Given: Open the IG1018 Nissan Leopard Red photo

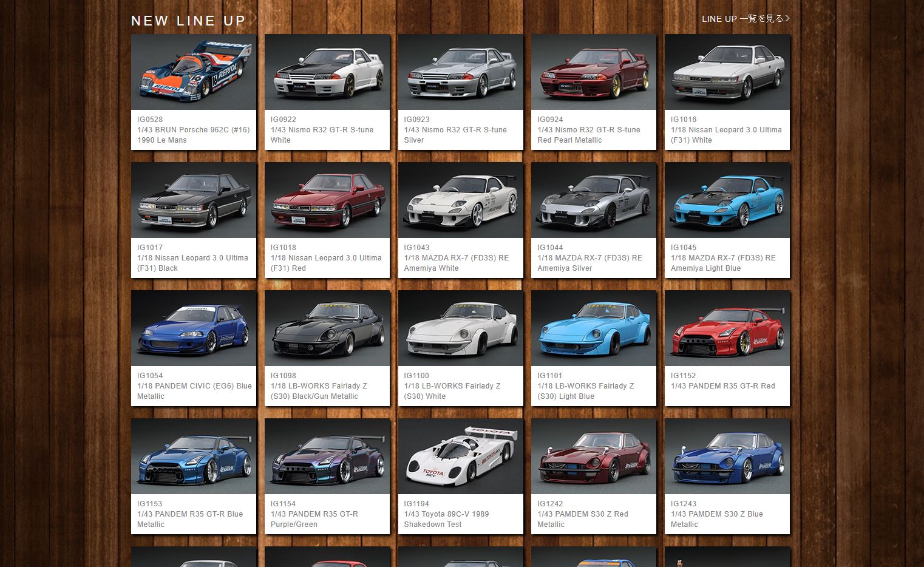Looking at the screenshot, I should 327,200.
